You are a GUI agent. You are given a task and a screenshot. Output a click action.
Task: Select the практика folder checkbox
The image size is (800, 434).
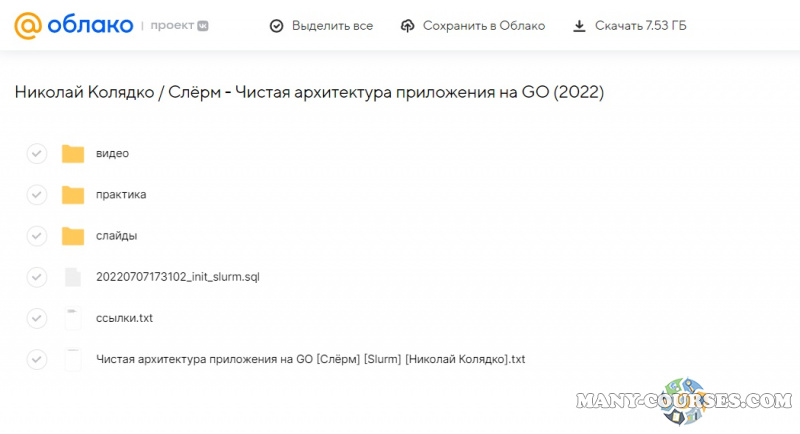pos(37,194)
